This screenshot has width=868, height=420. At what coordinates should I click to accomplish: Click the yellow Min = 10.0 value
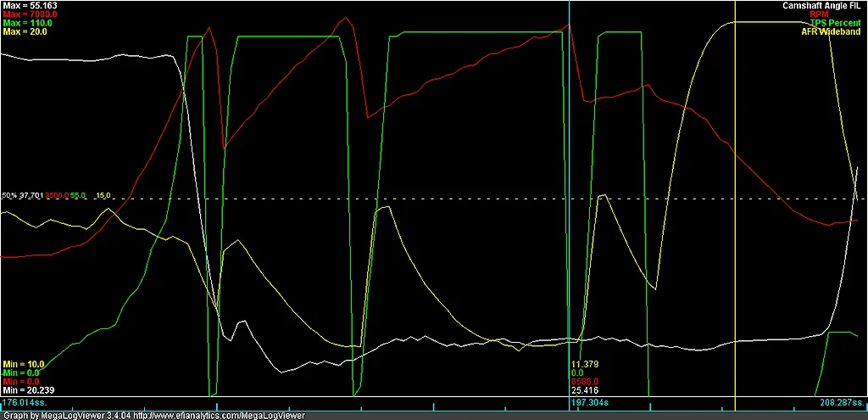coord(24,364)
